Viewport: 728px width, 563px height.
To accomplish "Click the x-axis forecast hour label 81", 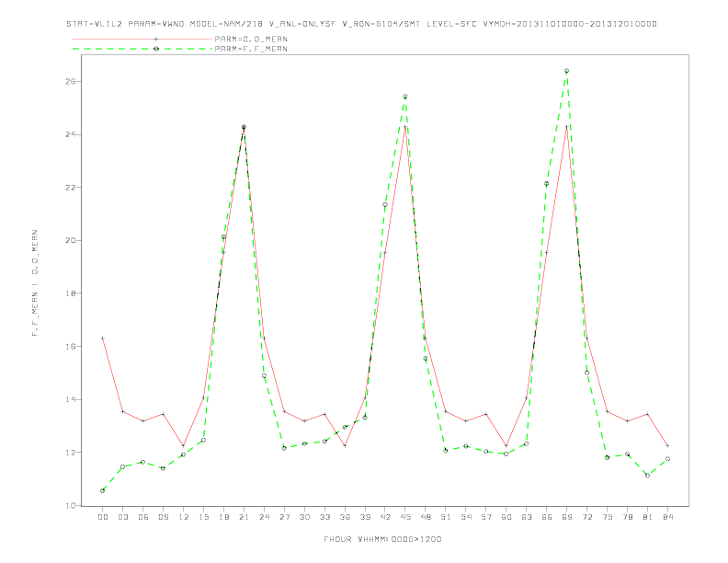I will [x=648, y=517].
